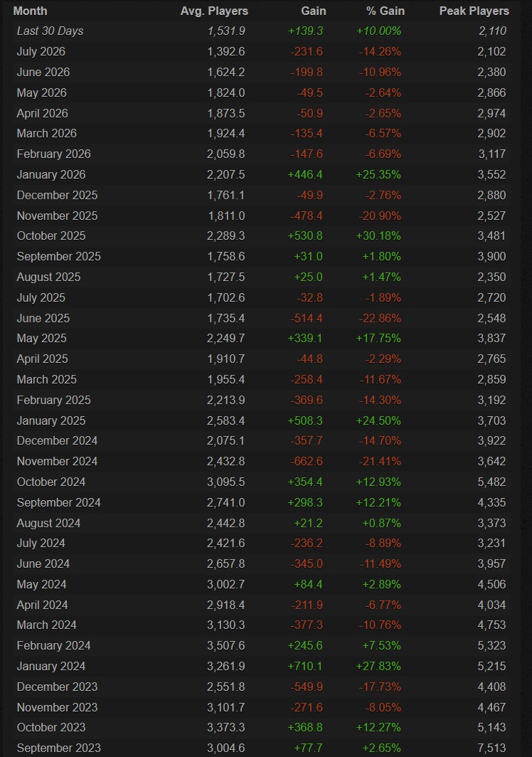This screenshot has height=757, width=532.
Task: Click the February 2026 row label
Action: 53,154
